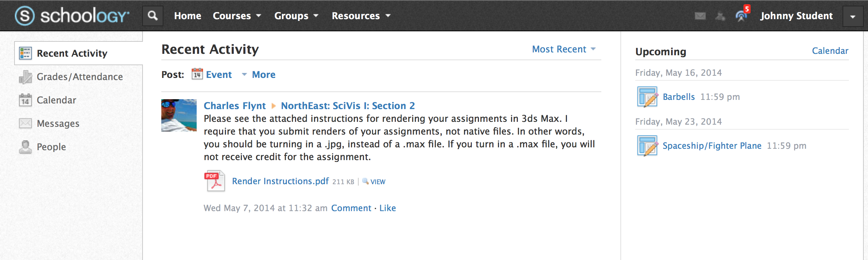Like Charles Flynt's post
868x260 pixels.
coord(388,208)
